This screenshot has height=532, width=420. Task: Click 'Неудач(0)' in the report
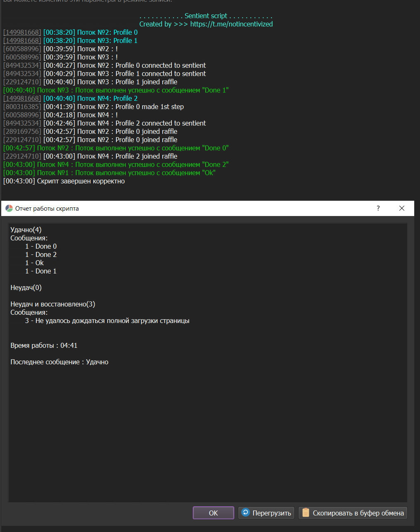point(26,287)
